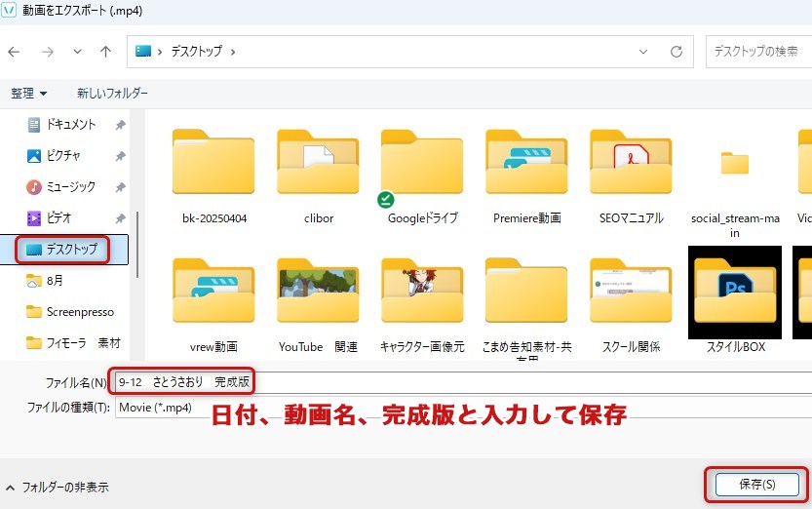Select デスクトップ in the sidebar

71,250
